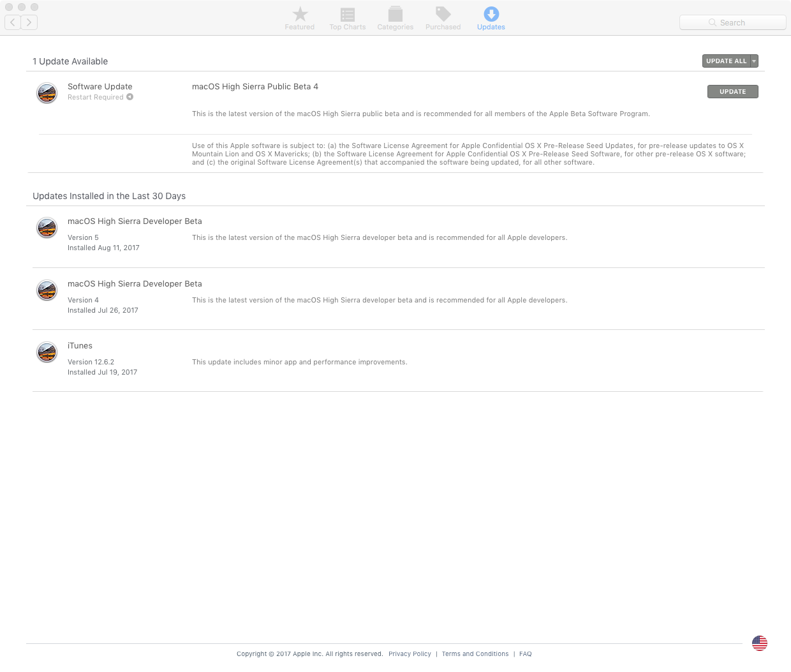Click 'Installed Jul 26, 2017' text
This screenshot has height=672, width=791.
pyautogui.click(x=103, y=310)
